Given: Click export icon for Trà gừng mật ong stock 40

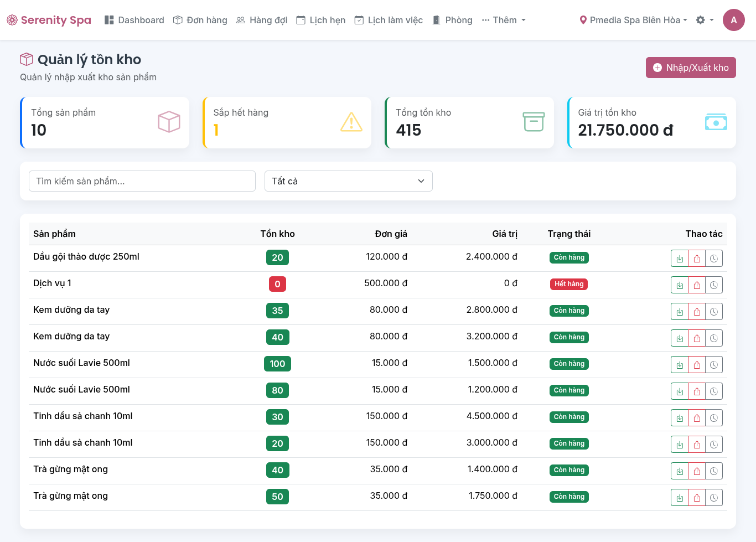Looking at the screenshot, I should coord(697,471).
